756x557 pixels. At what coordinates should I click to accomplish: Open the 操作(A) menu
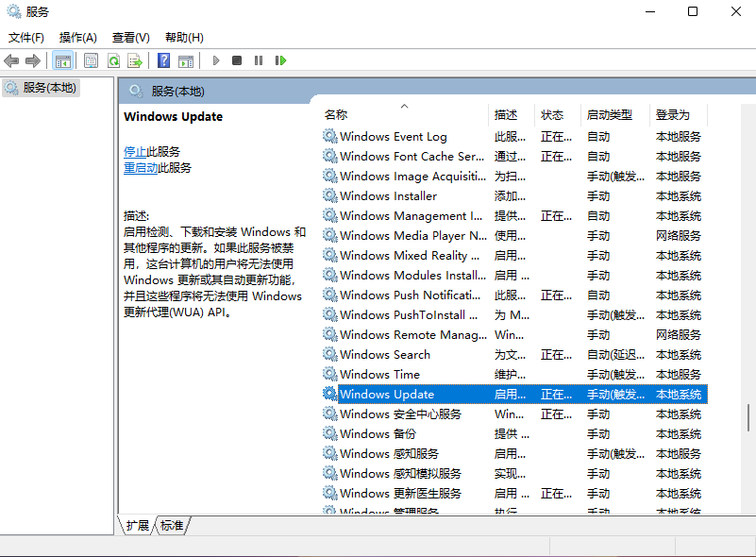pyautogui.click(x=77, y=38)
